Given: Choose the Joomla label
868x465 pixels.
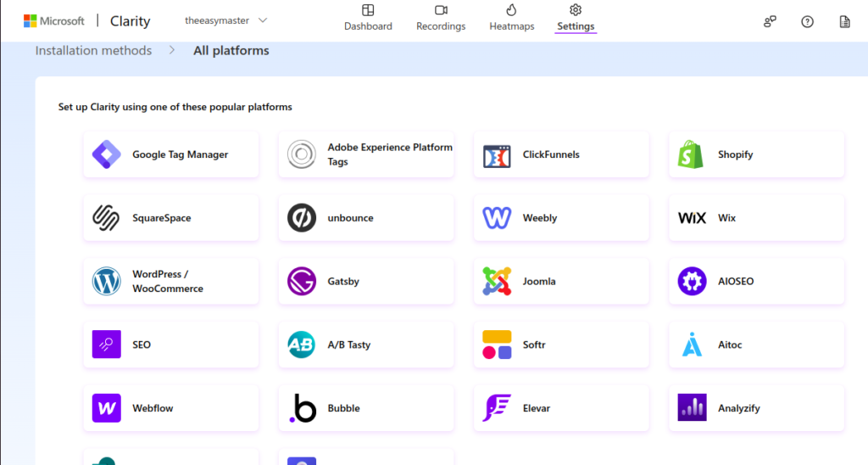Looking at the screenshot, I should click(x=539, y=281).
